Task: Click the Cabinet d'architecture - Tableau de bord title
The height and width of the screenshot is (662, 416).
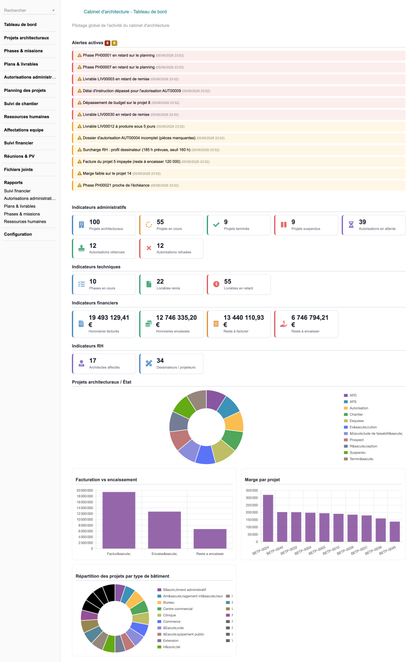Action: pos(125,12)
